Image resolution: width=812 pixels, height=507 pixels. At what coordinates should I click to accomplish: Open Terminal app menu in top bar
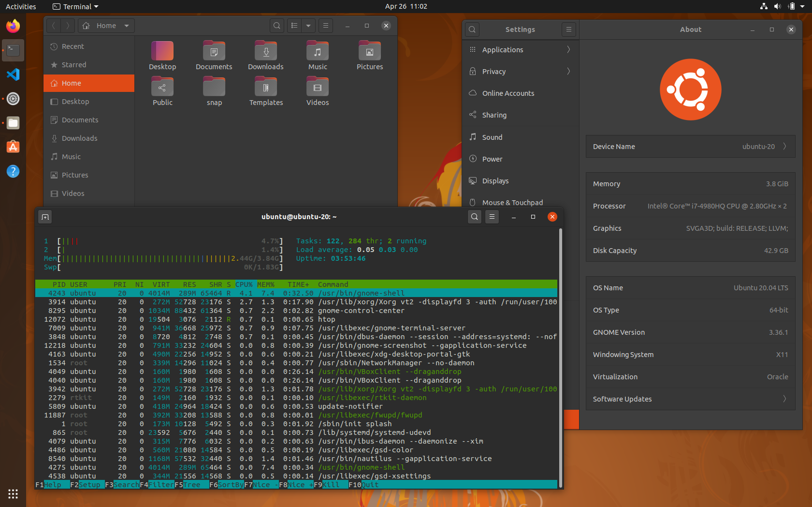click(x=75, y=6)
